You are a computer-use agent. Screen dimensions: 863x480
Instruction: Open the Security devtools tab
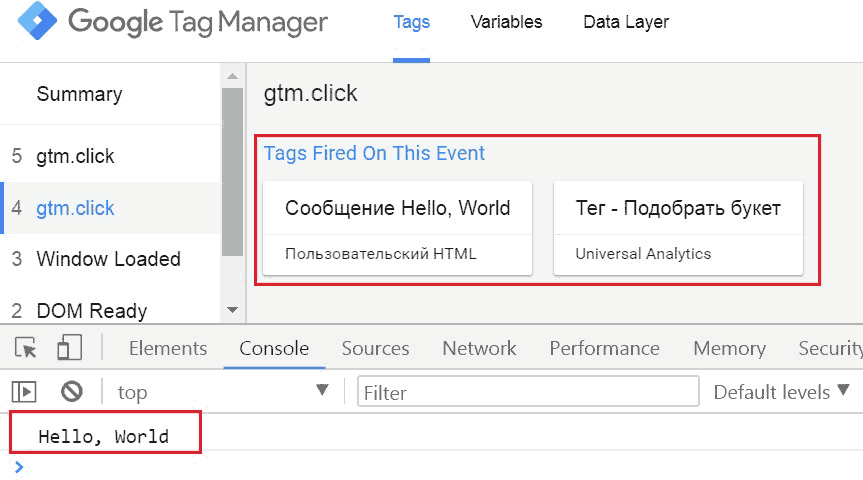click(831, 348)
